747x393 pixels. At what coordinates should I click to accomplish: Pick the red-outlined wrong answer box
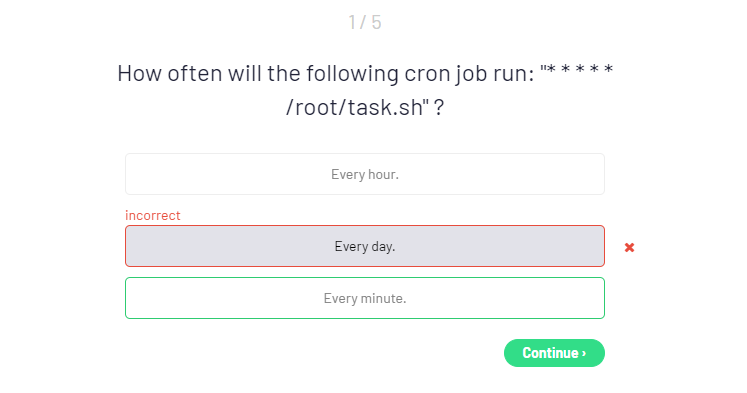pyautogui.click(x=365, y=246)
